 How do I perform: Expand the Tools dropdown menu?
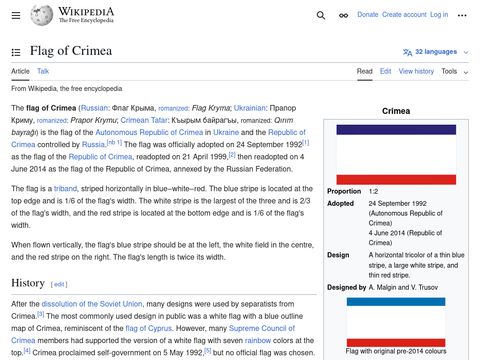[455, 71]
